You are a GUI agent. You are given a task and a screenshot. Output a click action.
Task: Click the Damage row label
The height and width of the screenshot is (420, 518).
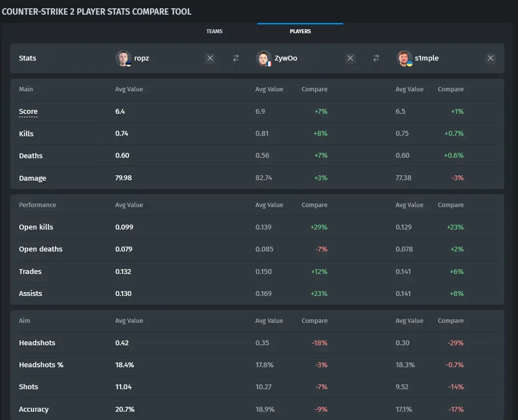(x=32, y=178)
